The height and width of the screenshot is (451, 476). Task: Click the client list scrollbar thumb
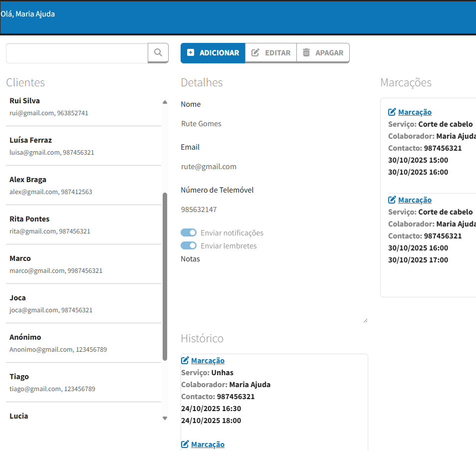point(165,276)
